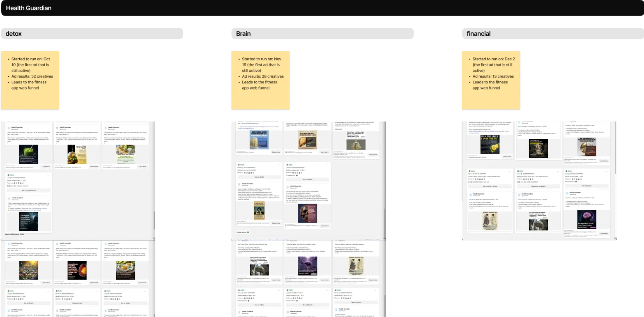The height and width of the screenshot is (317, 644).
Task: Click Learn more under the Brain skull ad
Action: pos(324,225)
